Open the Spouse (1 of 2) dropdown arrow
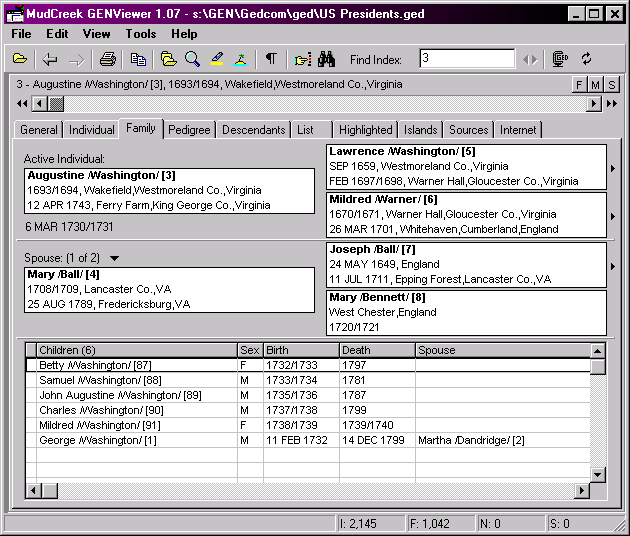The height and width of the screenshot is (536, 630). [x=114, y=258]
